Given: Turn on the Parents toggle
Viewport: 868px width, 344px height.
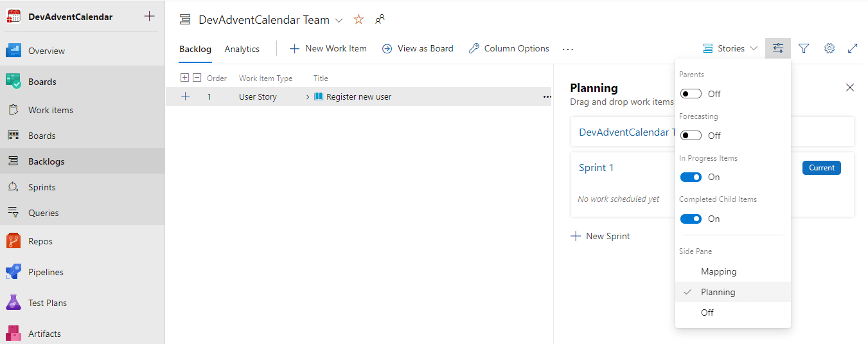Looking at the screenshot, I should pyautogui.click(x=691, y=94).
